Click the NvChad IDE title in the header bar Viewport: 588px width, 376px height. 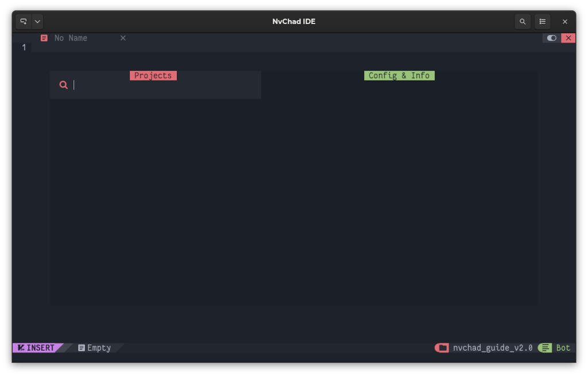click(293, 21)
